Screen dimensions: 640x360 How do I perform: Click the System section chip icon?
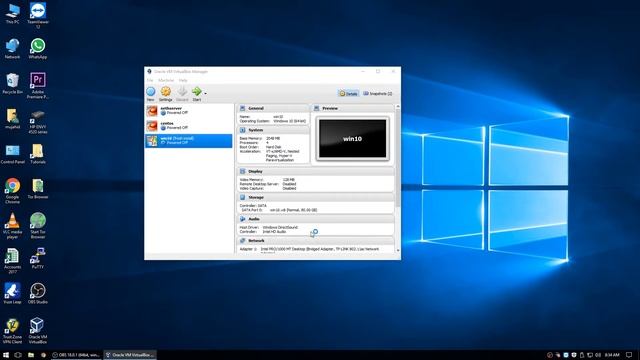click(x=242, y=130)
